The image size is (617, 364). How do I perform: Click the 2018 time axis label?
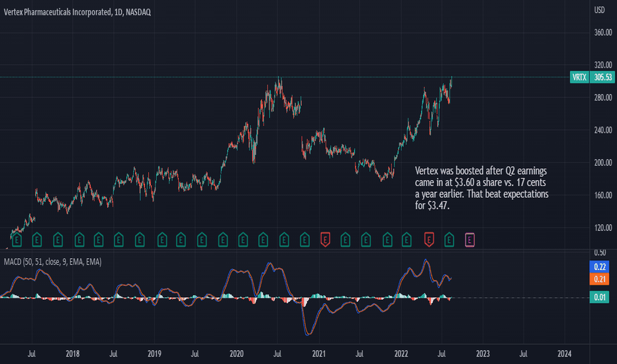(x=72, y=354)
